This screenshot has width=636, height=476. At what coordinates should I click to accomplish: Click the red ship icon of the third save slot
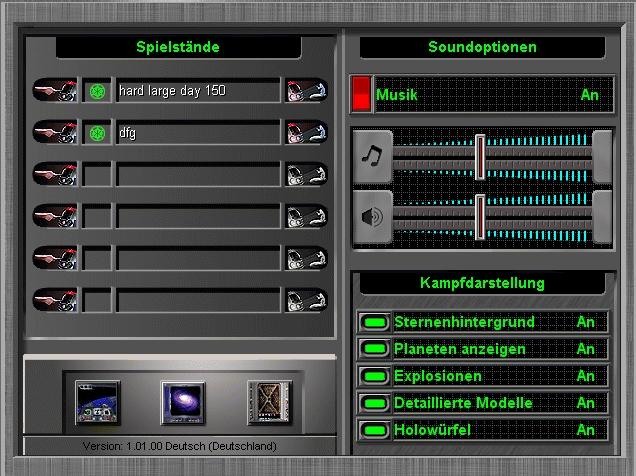(x=55, y=174)
